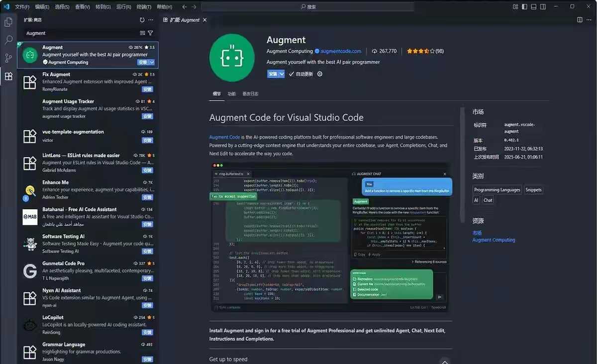Image resolution: width=597 pixels, height=364 pixels.
Task: Refresh the extensions marketplace list
Action: 142,20
